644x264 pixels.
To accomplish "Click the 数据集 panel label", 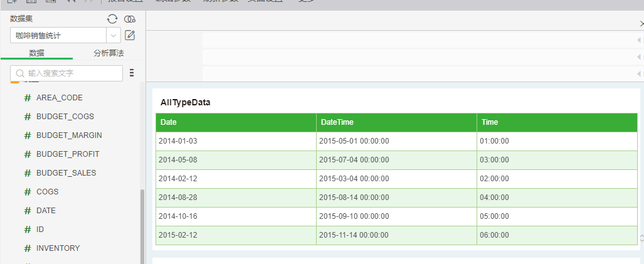I will (21, 19).
